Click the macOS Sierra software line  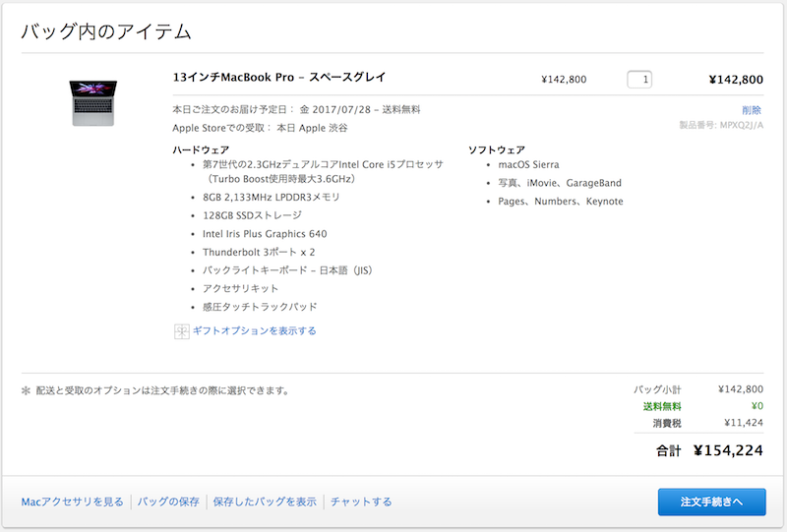[528, 164]
